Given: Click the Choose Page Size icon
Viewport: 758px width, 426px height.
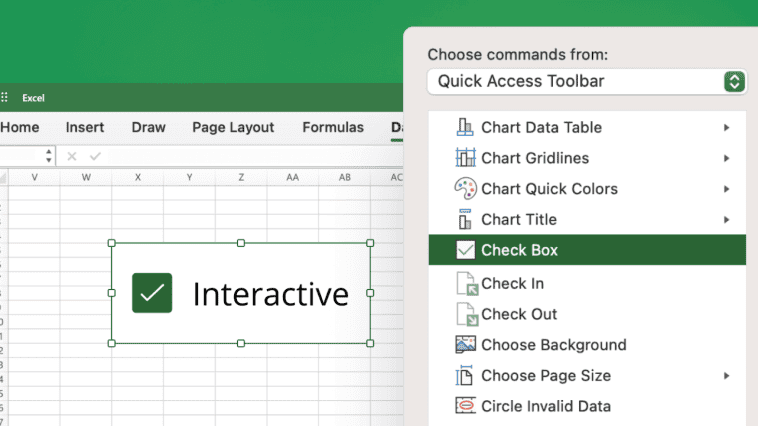Looking at the screenshot, I should (x=465, y=376).
